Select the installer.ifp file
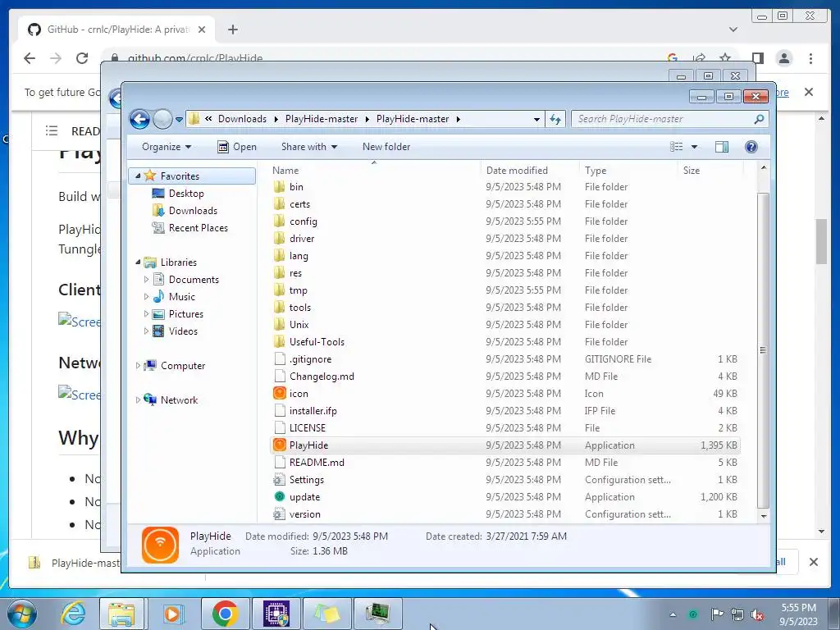Screen dimensions: 840x630 (313, 411)
